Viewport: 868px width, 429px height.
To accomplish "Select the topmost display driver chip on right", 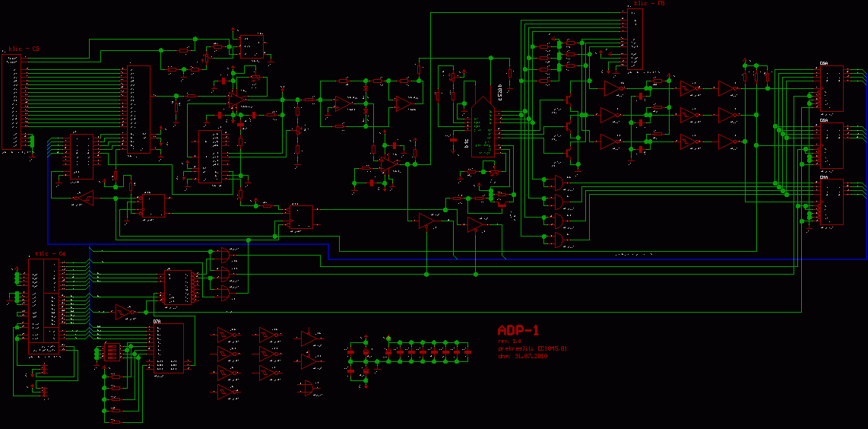I will pos(832,89).
